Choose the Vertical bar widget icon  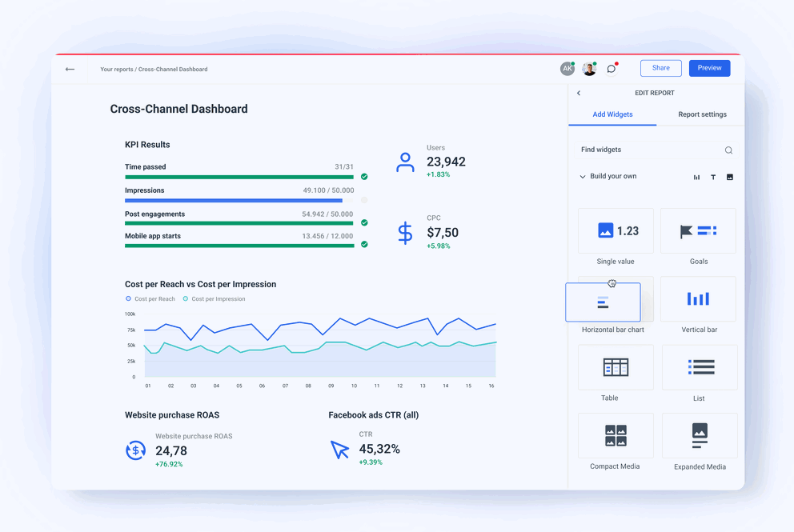pos(698,298)
